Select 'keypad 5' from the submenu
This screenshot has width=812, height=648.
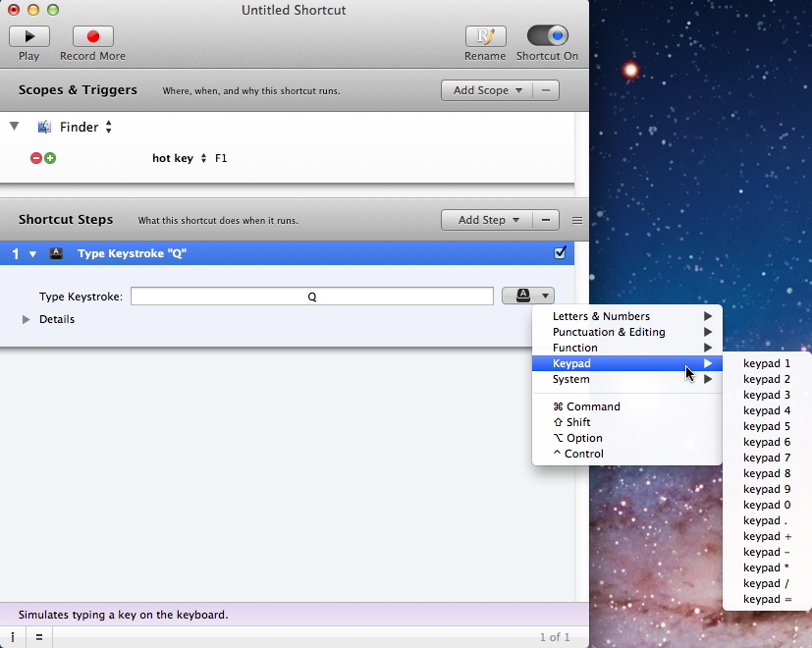(x=766, y=426)
